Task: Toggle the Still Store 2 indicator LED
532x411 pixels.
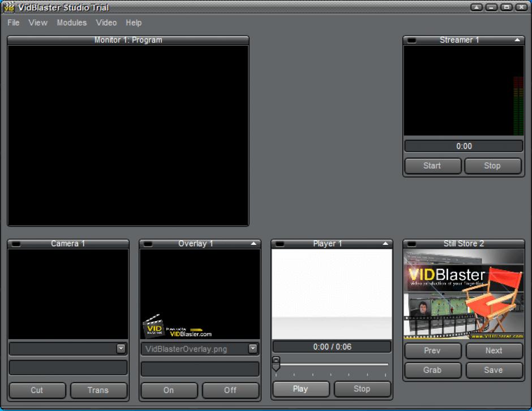Action: pos(411,244)
